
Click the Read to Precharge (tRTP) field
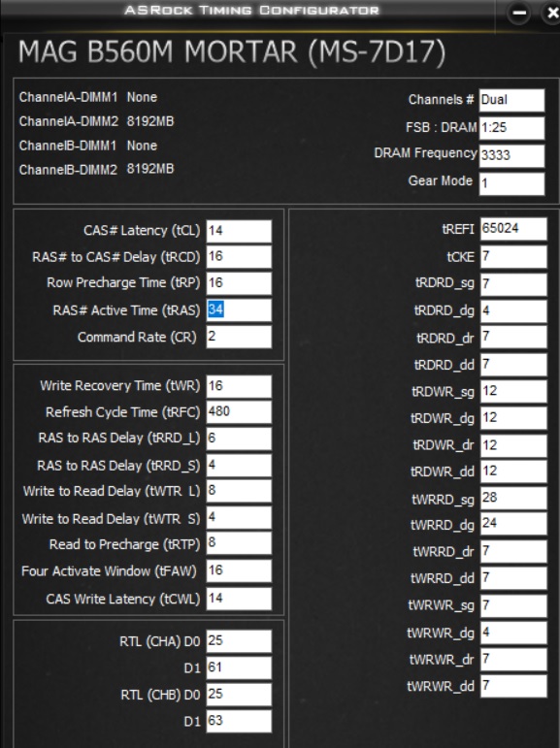[x=239, y=544]
